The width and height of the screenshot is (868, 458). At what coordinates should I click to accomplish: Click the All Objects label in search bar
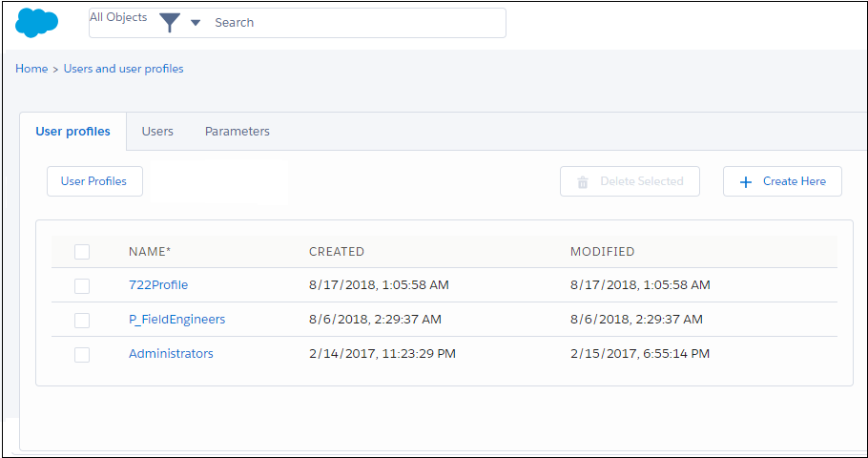point(118,17)
